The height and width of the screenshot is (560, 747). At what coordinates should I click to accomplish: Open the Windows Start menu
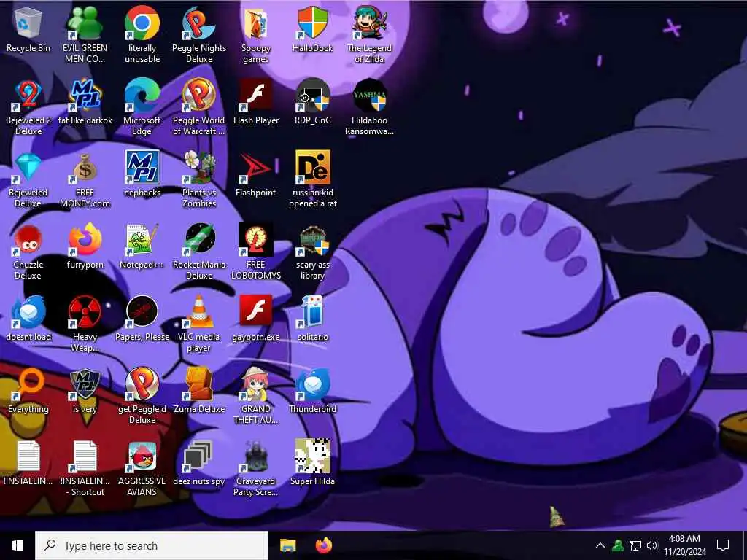pos(18,545)
